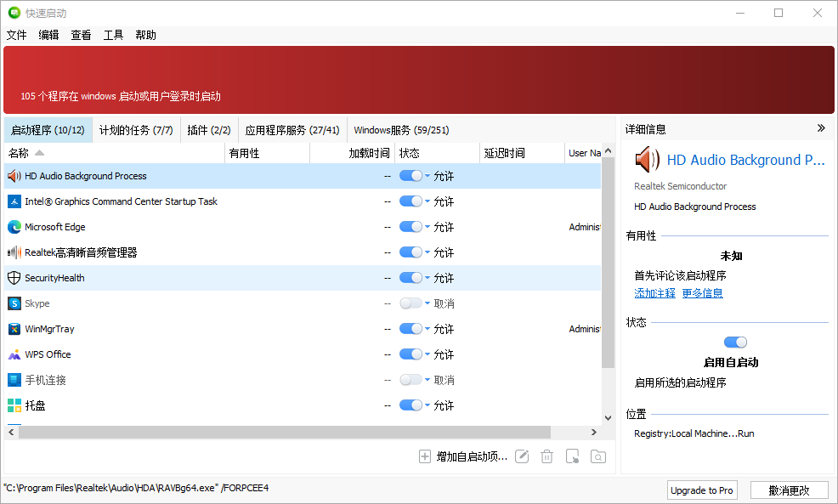Open the 文件 menu

[x=16, y=36]
